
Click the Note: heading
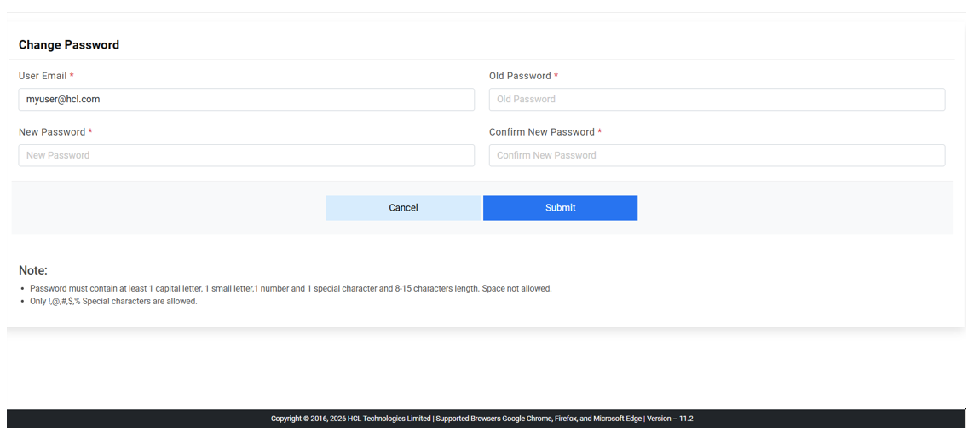tap(33, 270)
